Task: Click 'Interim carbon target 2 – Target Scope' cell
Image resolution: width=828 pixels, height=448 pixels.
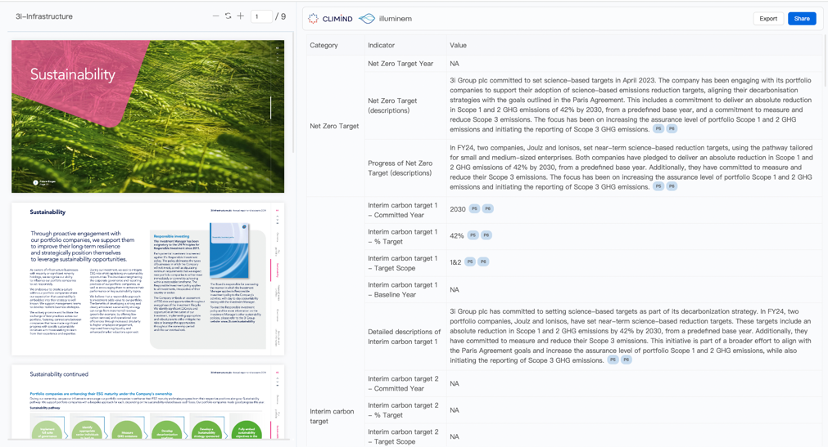Action: [x=403, y=436]
